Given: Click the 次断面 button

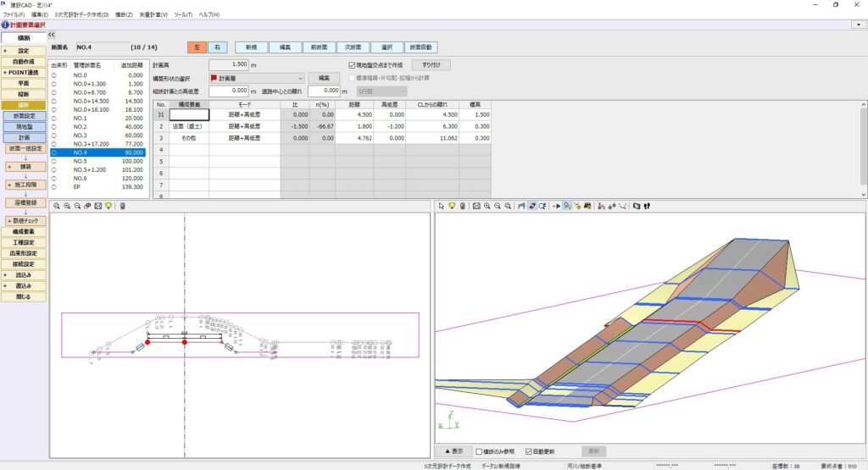Looking at the screenshot, I should [x=354, y=47].
